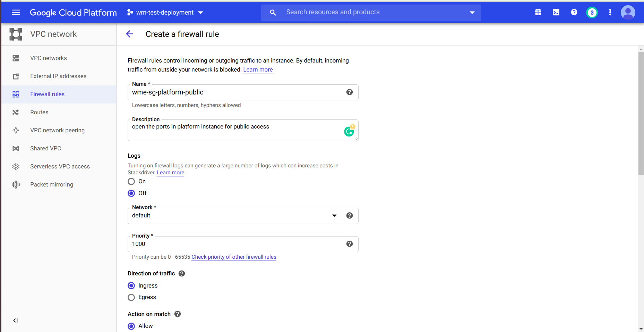Image resolution: width=644 pixels, height=332 pixels.
Task: Click Check priority of other firewall rules link
Action: (x=234, y=257)
